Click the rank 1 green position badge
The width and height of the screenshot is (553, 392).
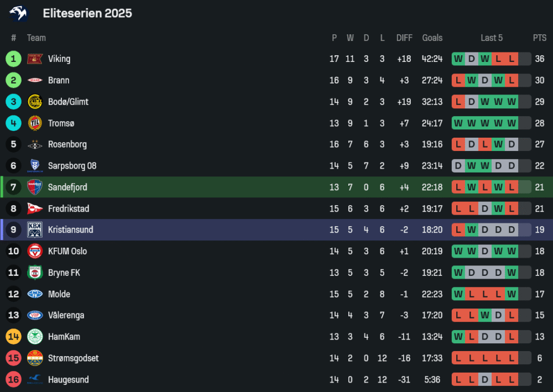[13, 59]
